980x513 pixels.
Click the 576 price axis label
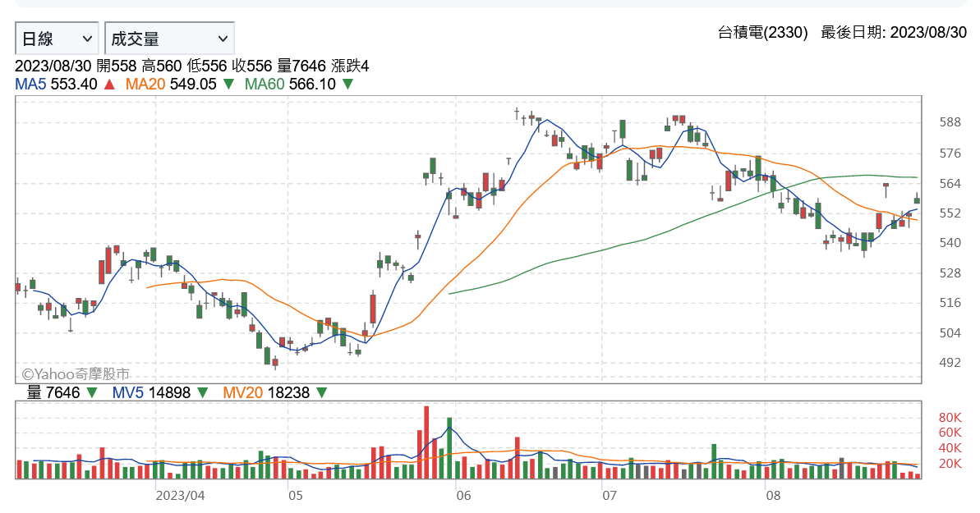click(950, 153)
